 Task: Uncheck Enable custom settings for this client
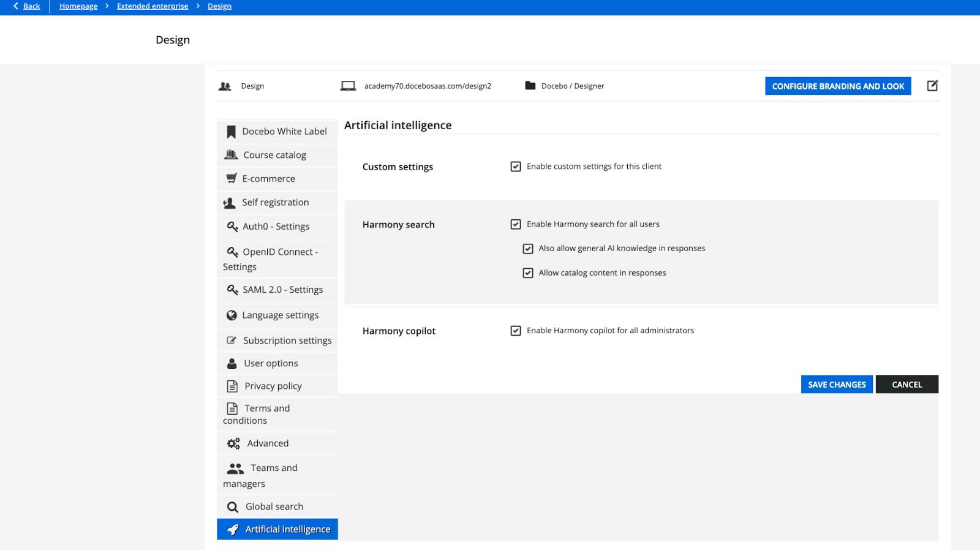point(516,167)
